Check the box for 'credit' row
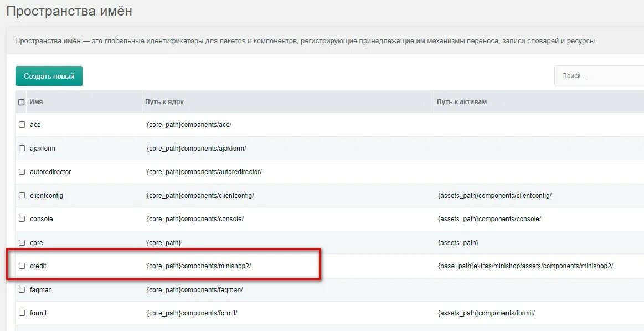644x331 pixels. coord(22,266)
